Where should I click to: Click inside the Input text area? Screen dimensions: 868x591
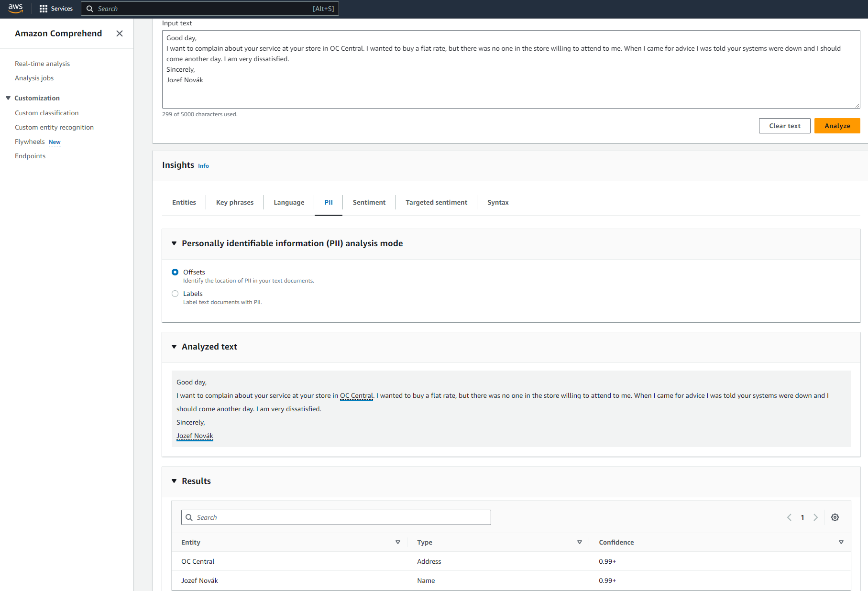pos(511,69)
